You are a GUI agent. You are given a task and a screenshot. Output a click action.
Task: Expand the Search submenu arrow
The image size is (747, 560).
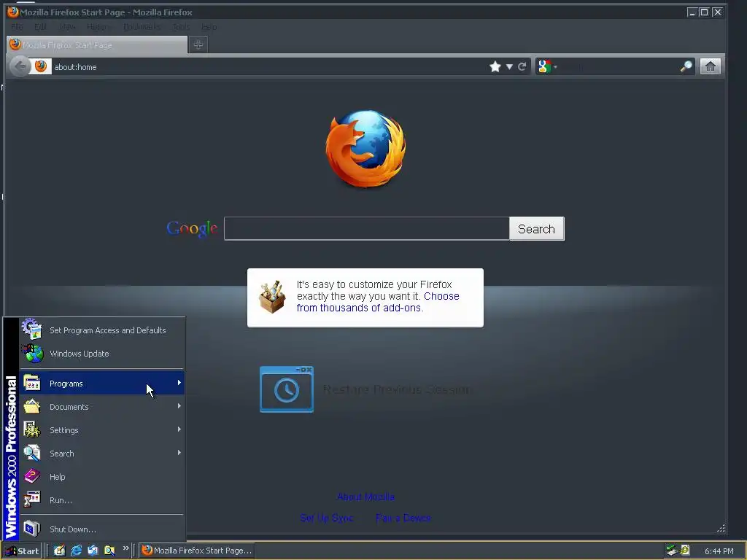(179, 453)
